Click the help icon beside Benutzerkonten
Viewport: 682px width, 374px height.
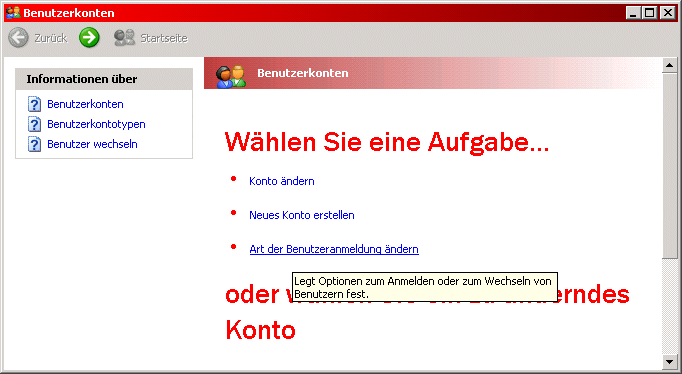point(34,104)
